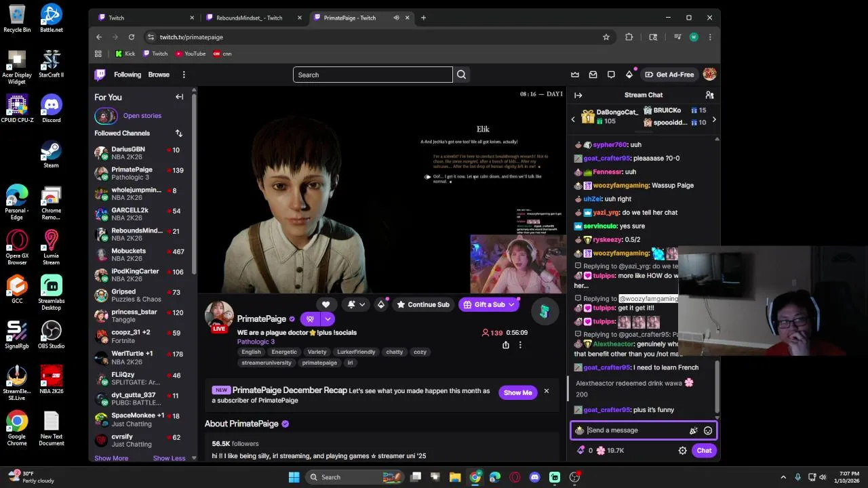Collapse the Stream Chat panel
This screenshot has height=488, width=868.
578,95
